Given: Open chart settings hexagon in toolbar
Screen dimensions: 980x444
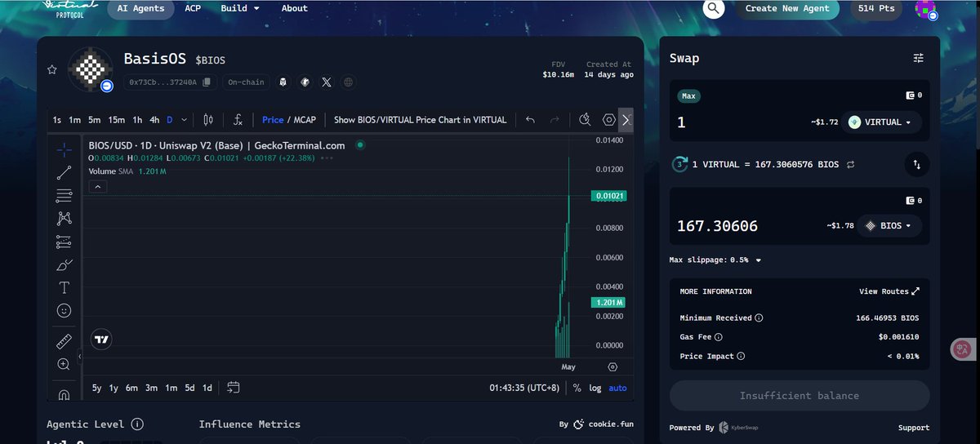Looking at the screenshot, I should tap(608, 119).
